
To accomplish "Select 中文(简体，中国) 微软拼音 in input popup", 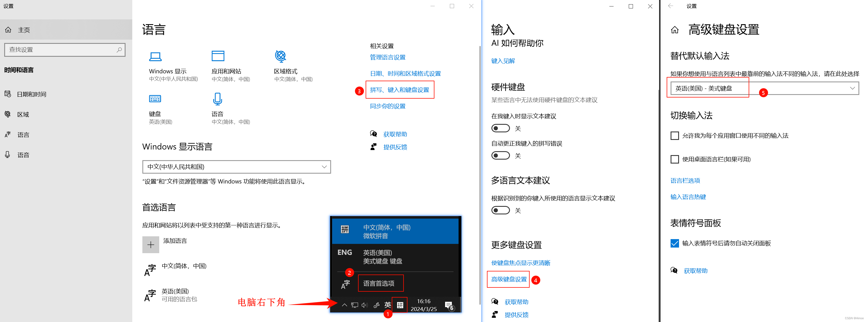I will (395, 231).
